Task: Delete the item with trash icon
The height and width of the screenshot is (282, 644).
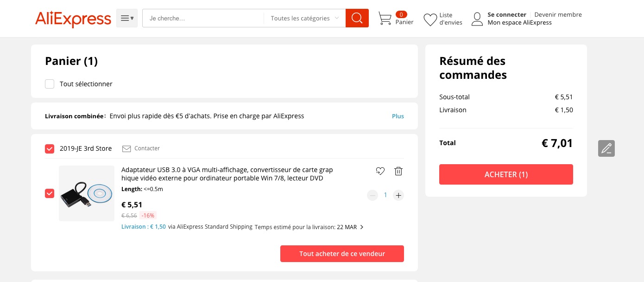Action: tap(398, 171)
